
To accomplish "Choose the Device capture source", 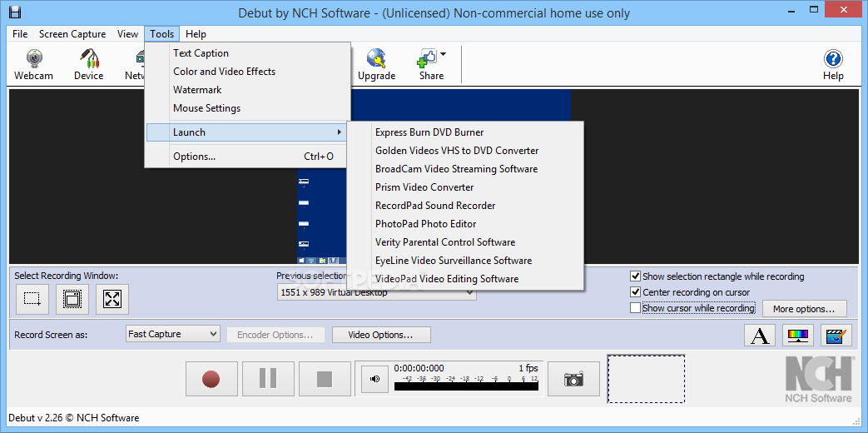I will (88, 65).
